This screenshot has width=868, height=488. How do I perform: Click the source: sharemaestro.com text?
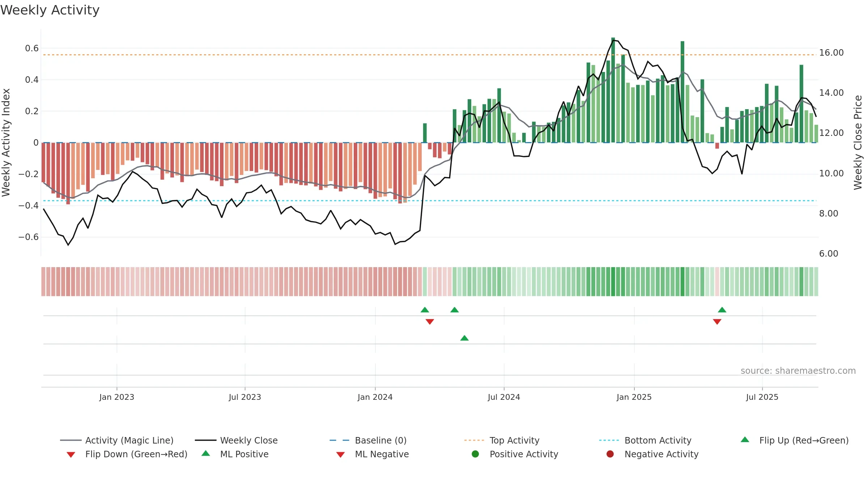point(798,371)
